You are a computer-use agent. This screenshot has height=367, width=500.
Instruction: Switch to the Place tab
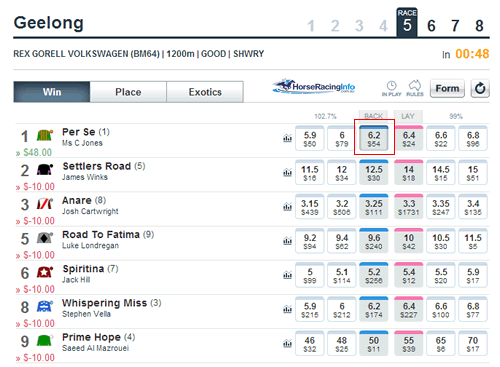pos(128,92)
